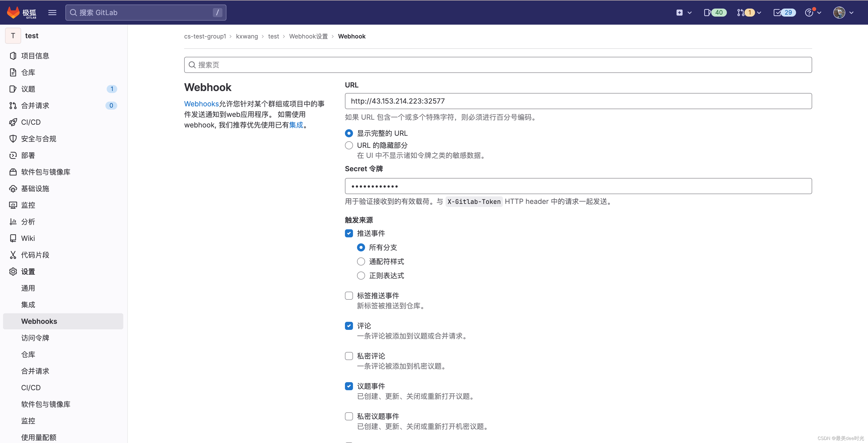868x443 pixels.
Task: Click the rocket icon for CI/CD
Action: click(13, 122)
